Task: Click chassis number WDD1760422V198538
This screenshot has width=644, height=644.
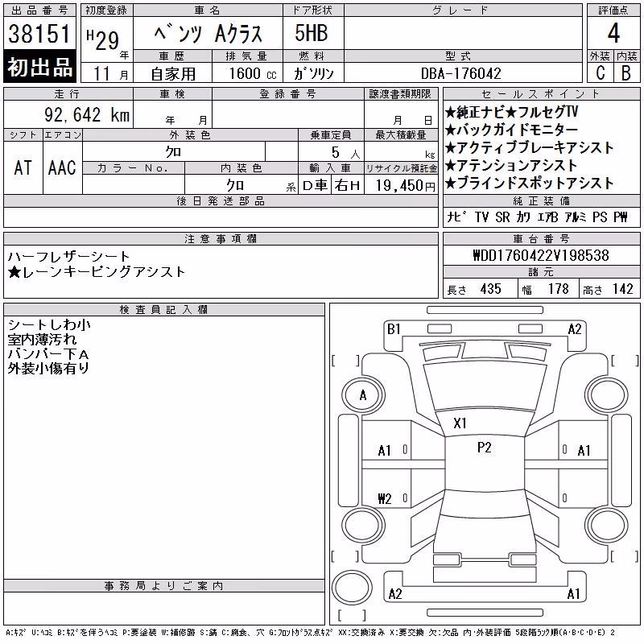Action: coord(541,255)
